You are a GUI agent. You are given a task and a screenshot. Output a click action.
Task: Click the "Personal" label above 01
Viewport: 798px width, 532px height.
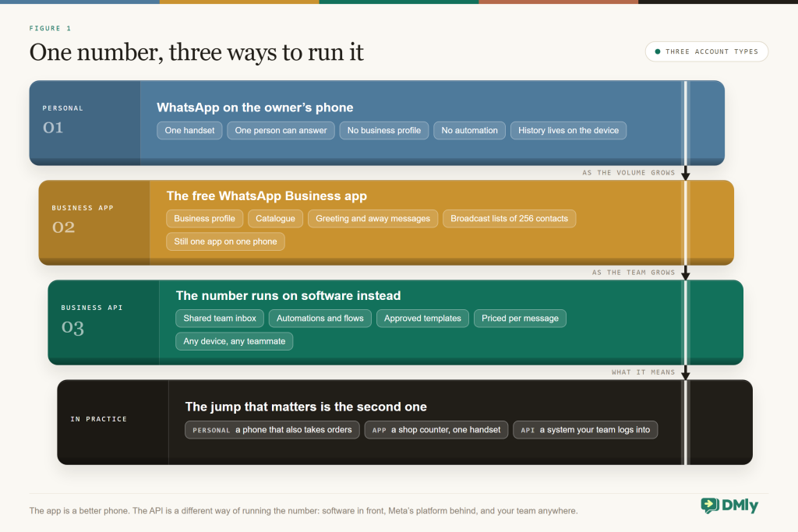point(62,108)
